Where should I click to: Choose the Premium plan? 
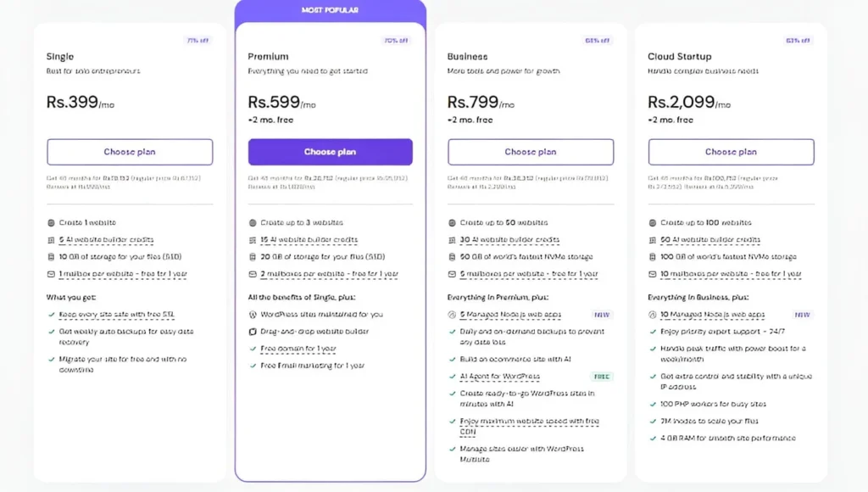tap(330, 151)
